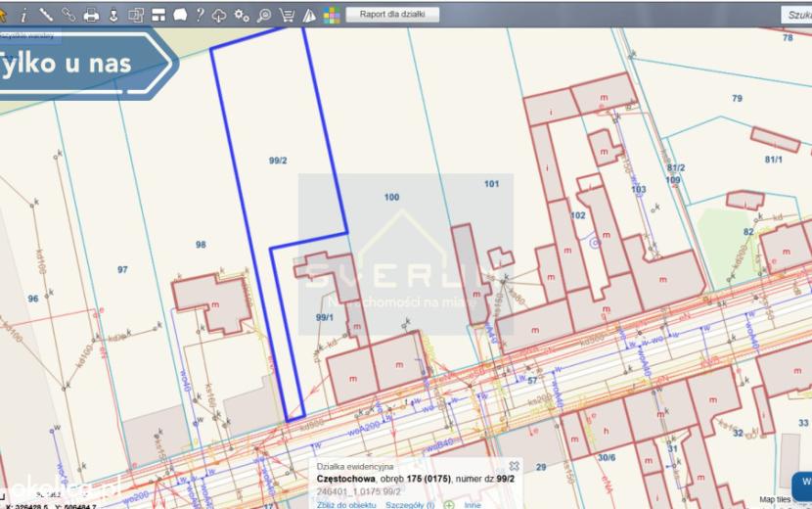The image size is (812, 509).
Task: Expand with the green plus icon
Action: coord(449,505)
